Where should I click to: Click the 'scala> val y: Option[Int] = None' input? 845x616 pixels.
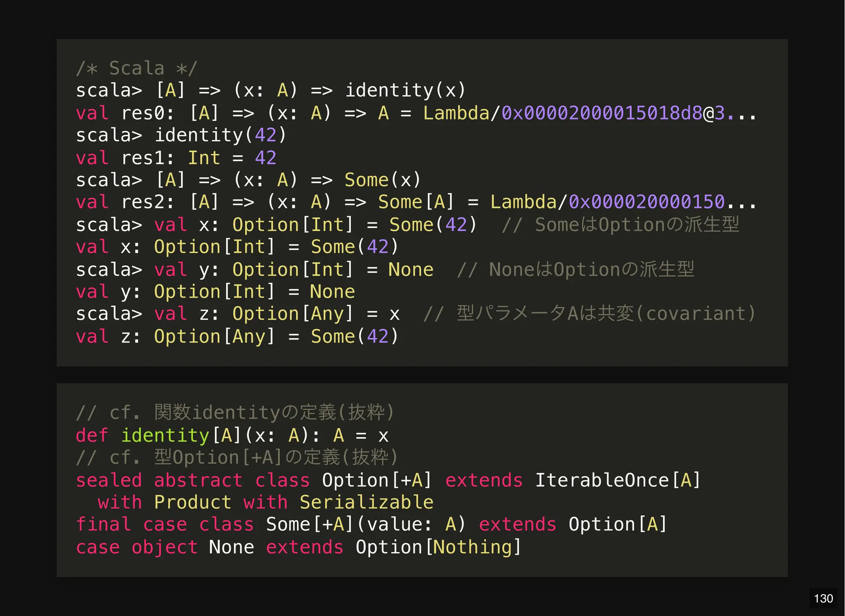(255, 269)
